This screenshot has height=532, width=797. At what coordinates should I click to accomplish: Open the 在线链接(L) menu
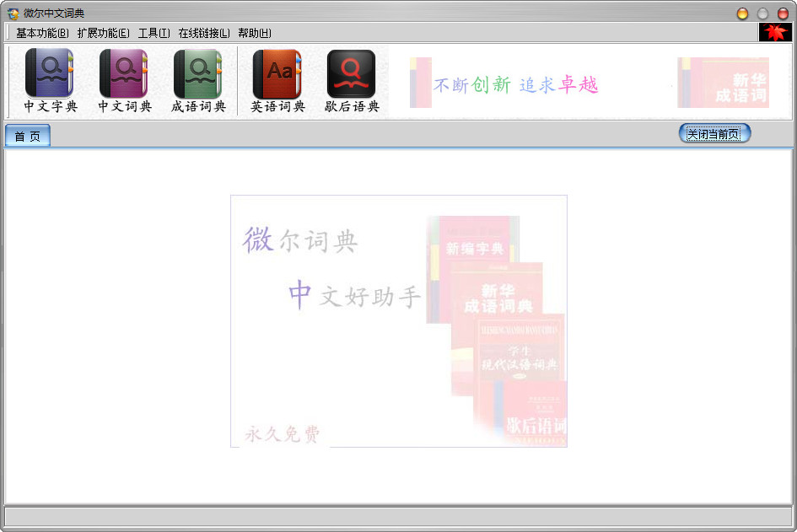204,33
